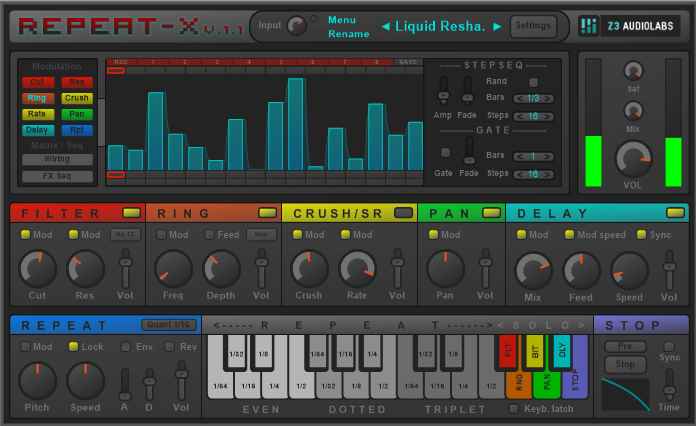The width and height of the screenshot is (696, 426).
Task: Click the Step Seq Amp slider
Action: click(x=443, y=90)
